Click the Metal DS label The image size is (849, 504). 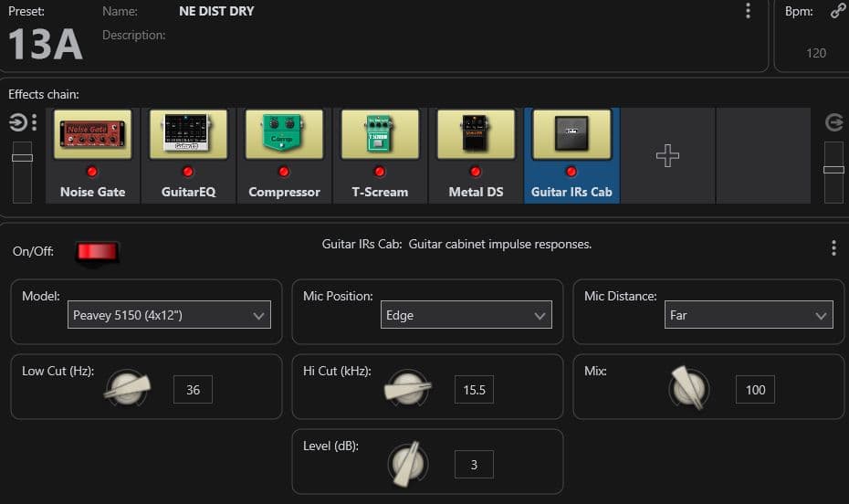coord(476,192)
